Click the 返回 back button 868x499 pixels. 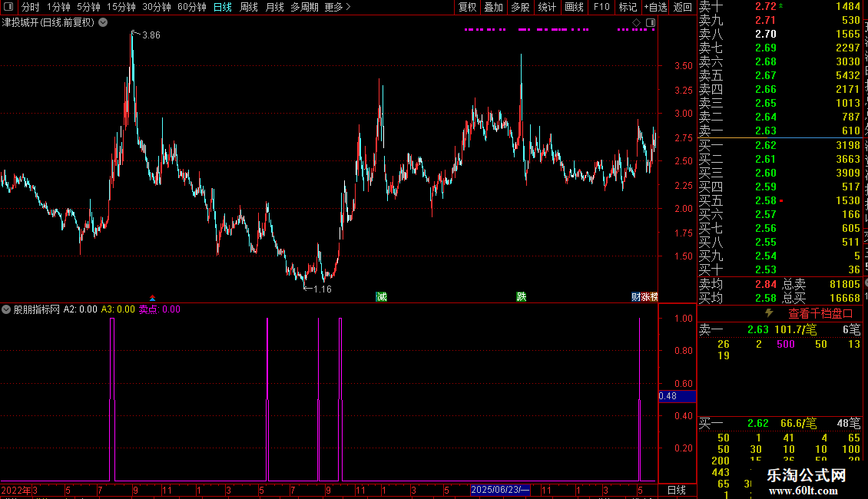click(x=683, y=7)
